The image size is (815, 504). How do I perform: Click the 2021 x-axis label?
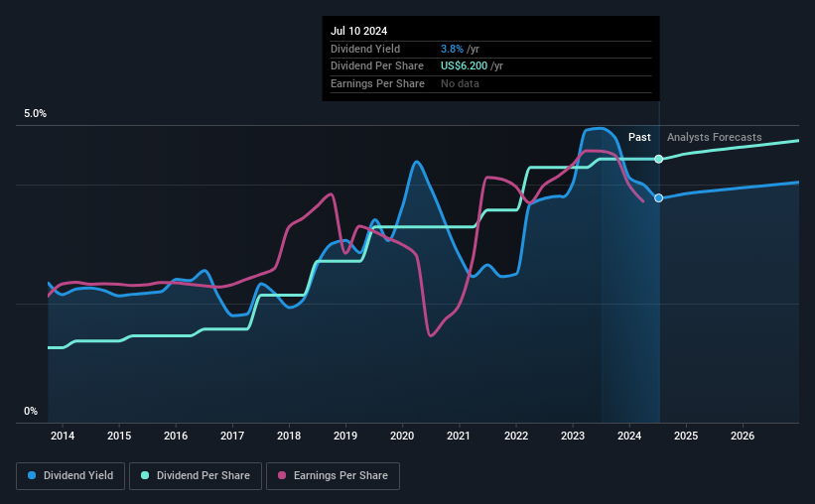pyautogui.click(x=459, y=436)
